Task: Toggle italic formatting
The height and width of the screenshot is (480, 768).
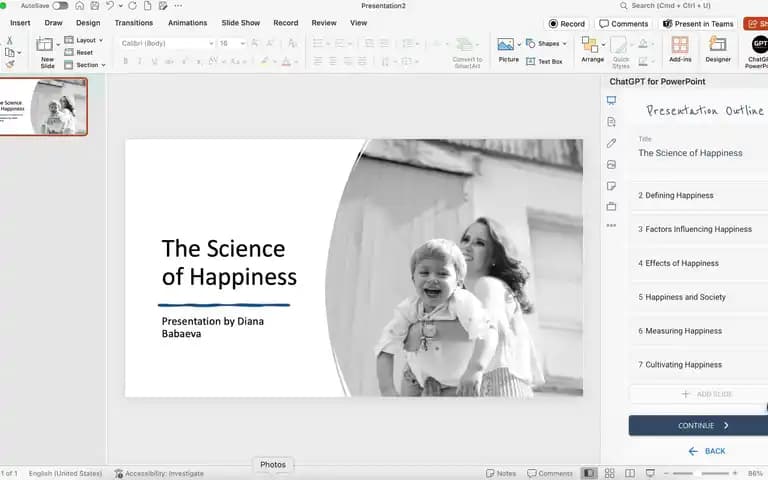Action: 140,62
